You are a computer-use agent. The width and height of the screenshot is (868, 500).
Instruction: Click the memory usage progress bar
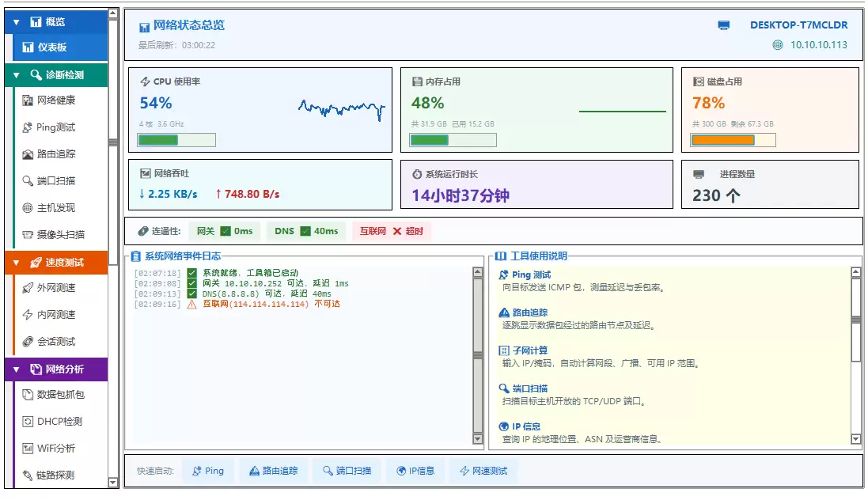click(453, 141)
